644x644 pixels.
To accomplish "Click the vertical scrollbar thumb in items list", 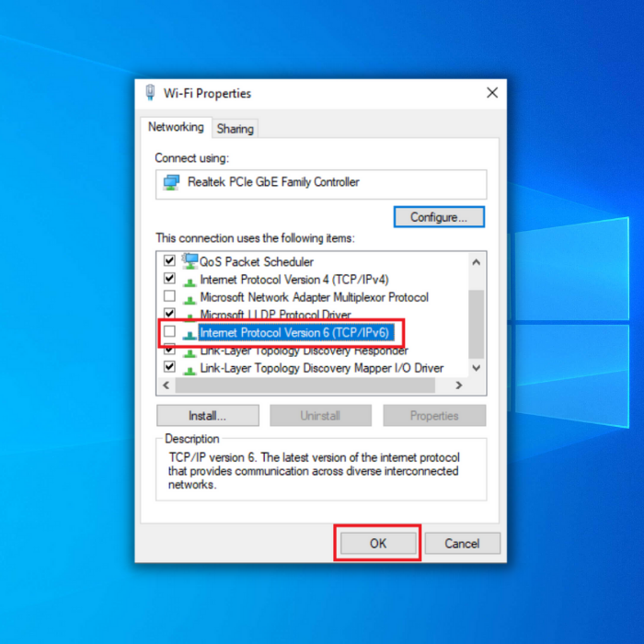I will (476, 325).
